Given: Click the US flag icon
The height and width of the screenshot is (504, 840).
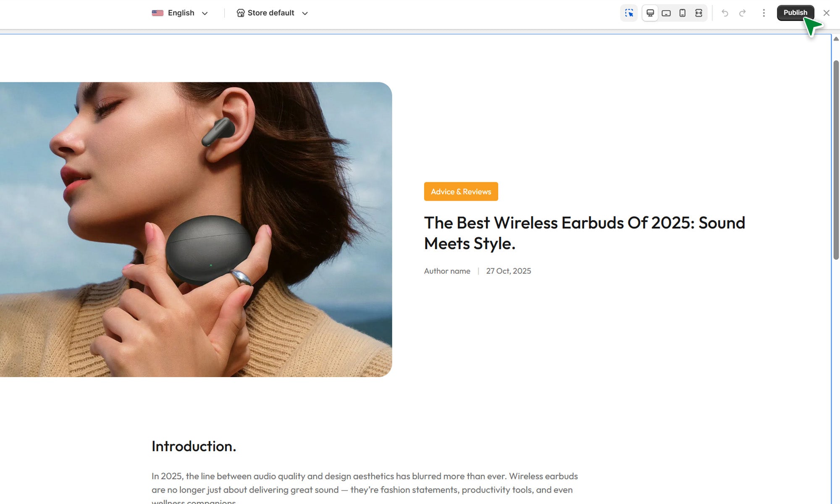Looking at the screenshot, I should pyautogui.click(x=157, y=13).
